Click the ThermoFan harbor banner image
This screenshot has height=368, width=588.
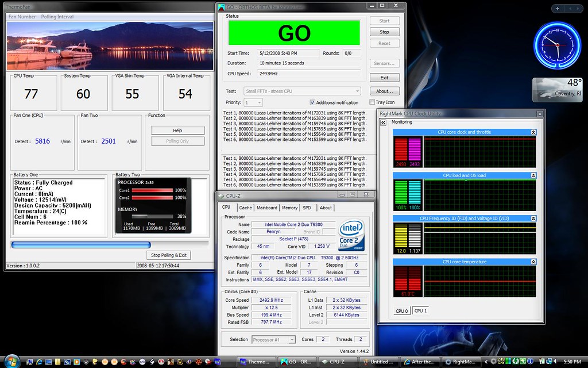tap(110, 45)
